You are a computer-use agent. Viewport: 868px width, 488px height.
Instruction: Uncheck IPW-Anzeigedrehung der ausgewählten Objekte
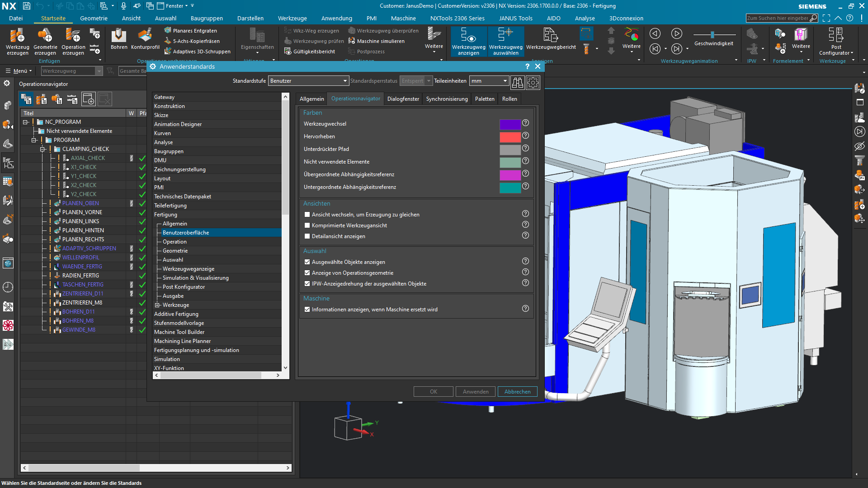307,284
